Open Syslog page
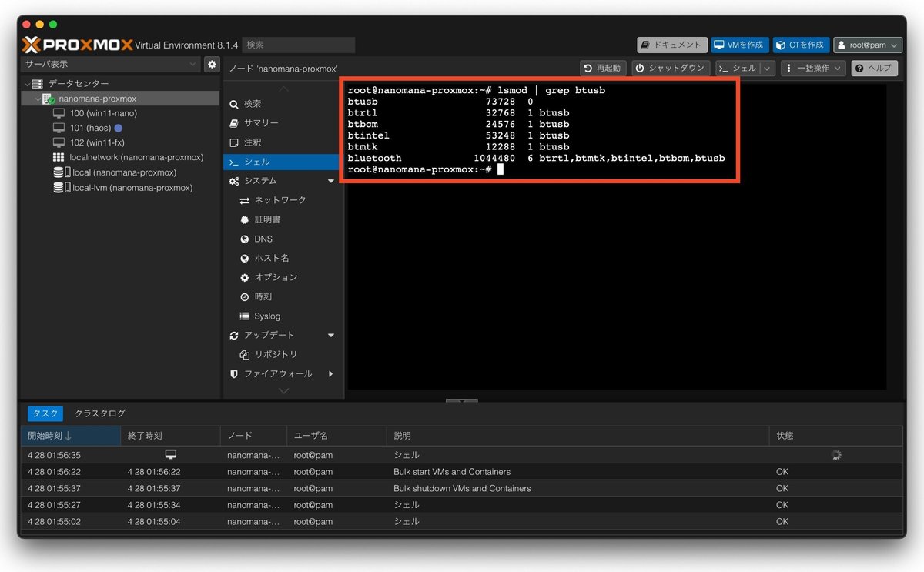Screen dimensions: 924x572 click(281, 316)
